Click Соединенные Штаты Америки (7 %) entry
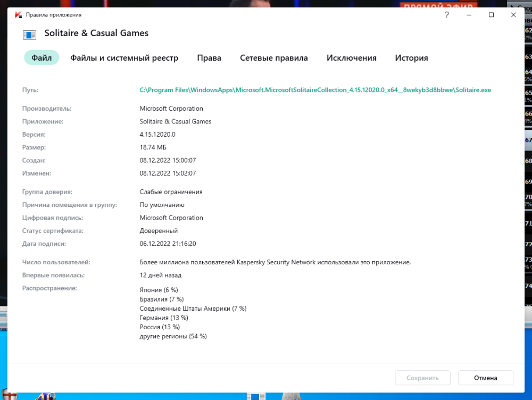This screenshot has width=532, height=400. click(193, 309)
